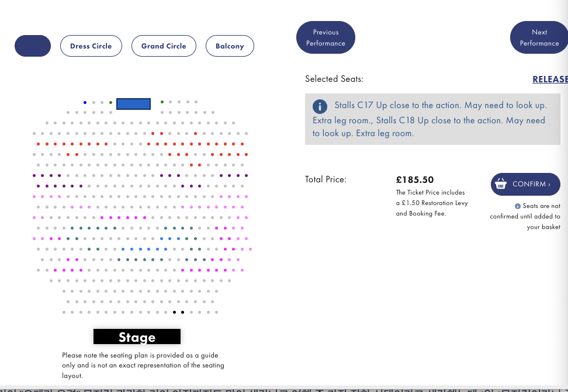Click the small info icon beside "Seats are not confirmed"

point(518,206)
